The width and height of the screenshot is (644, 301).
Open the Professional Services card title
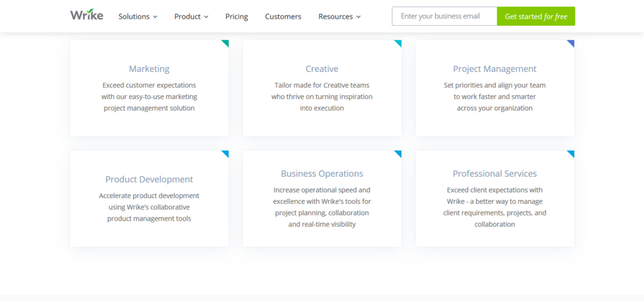point(495,174)
